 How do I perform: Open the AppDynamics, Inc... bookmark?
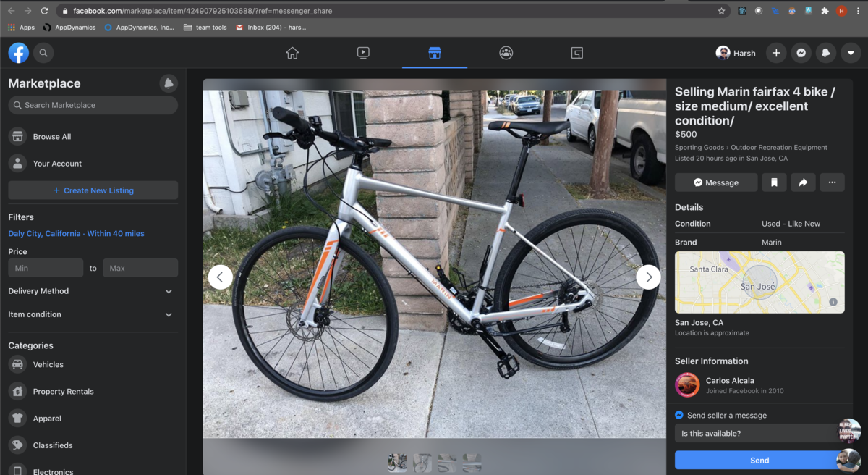(140, 28)
